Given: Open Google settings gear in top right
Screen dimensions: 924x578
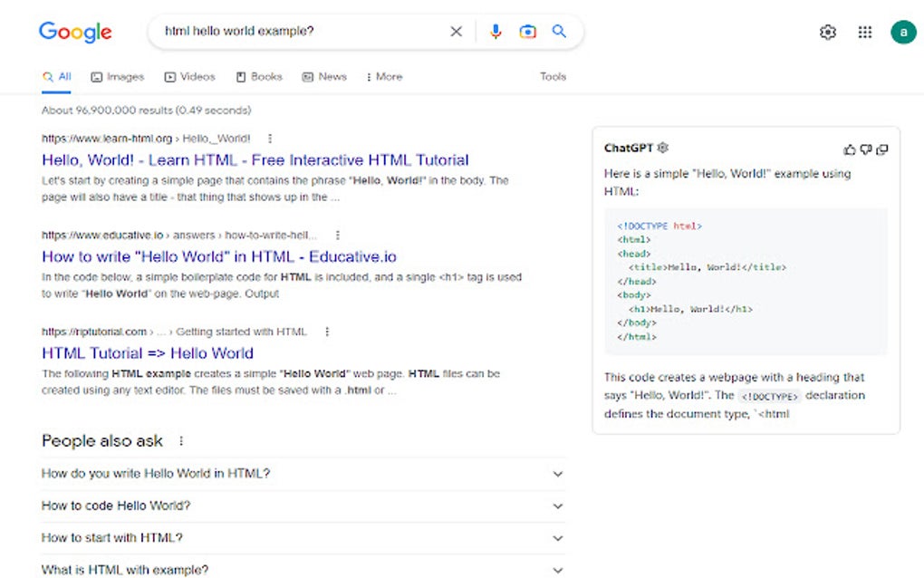Looking at the screenshot, I should pyautogui.click(x=827, y=33).
